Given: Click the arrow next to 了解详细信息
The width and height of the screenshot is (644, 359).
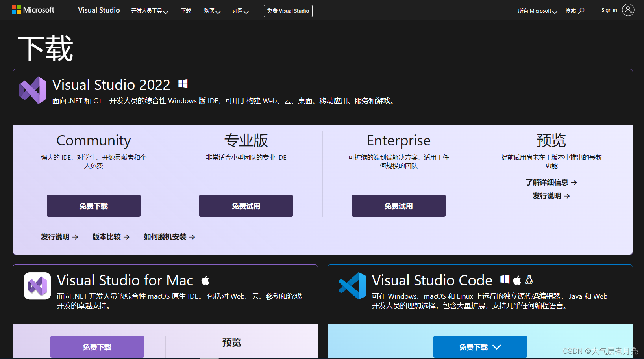Looking at the screenshot, I should pos(574,183).
